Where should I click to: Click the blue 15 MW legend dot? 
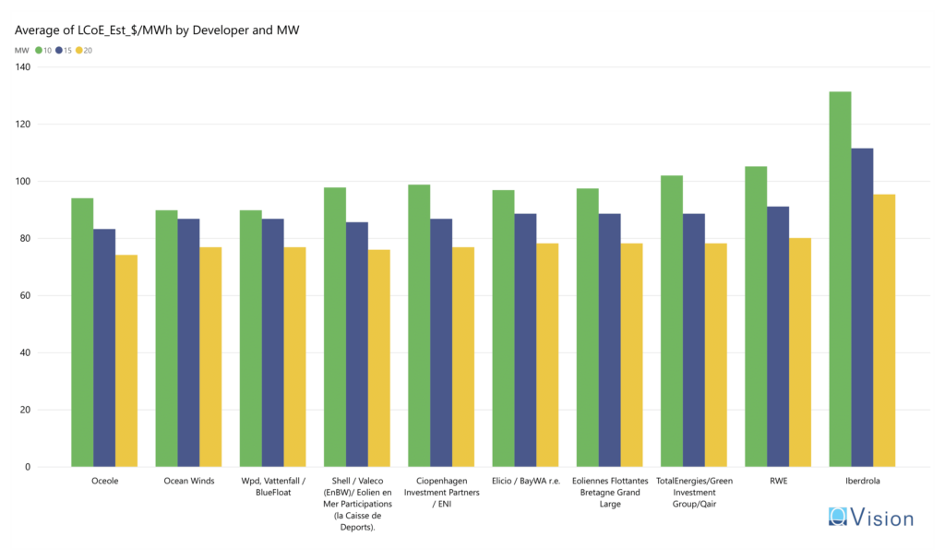click(59, 51)
